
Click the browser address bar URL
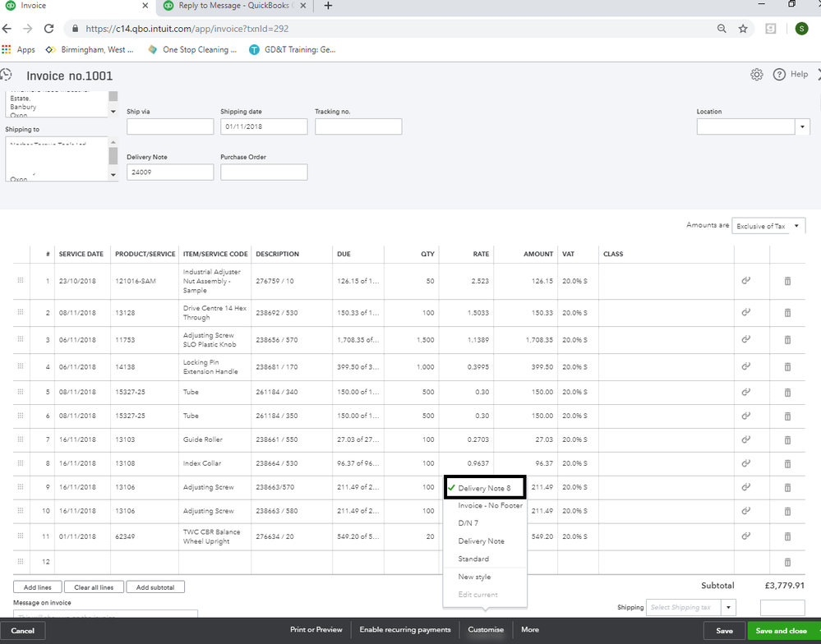point(187,29)
